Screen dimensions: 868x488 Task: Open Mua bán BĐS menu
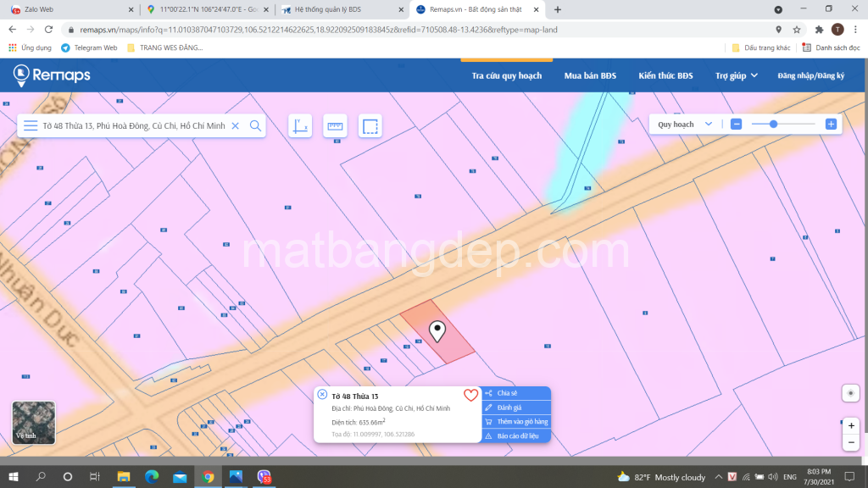(x=590, y=75)
